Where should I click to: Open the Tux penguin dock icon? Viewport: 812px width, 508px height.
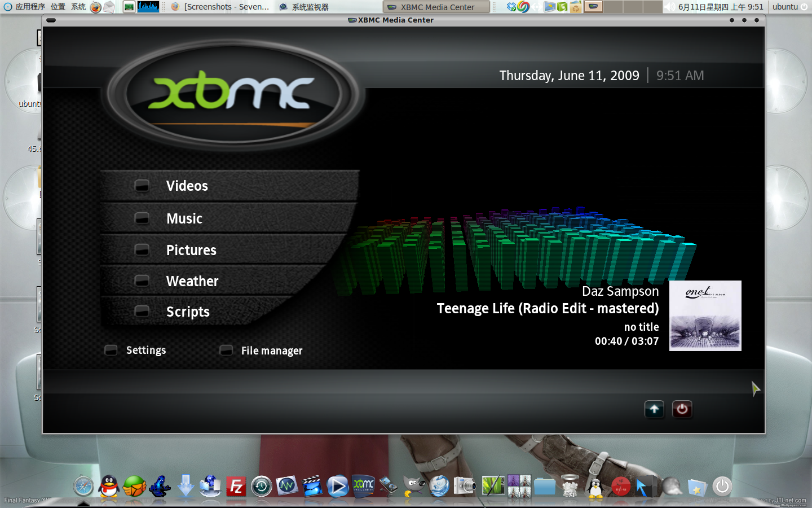point(595,487)
